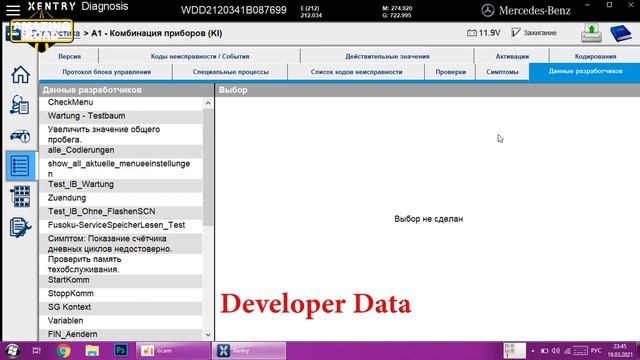Click the keyboard tray icon

click(x=580, y=351)
